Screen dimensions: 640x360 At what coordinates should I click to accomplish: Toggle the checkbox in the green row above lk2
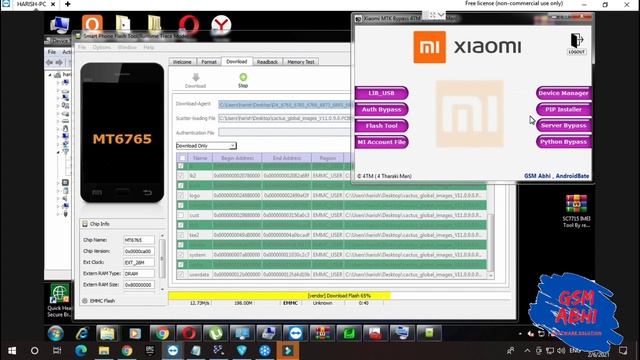click(x=181, y=166)
